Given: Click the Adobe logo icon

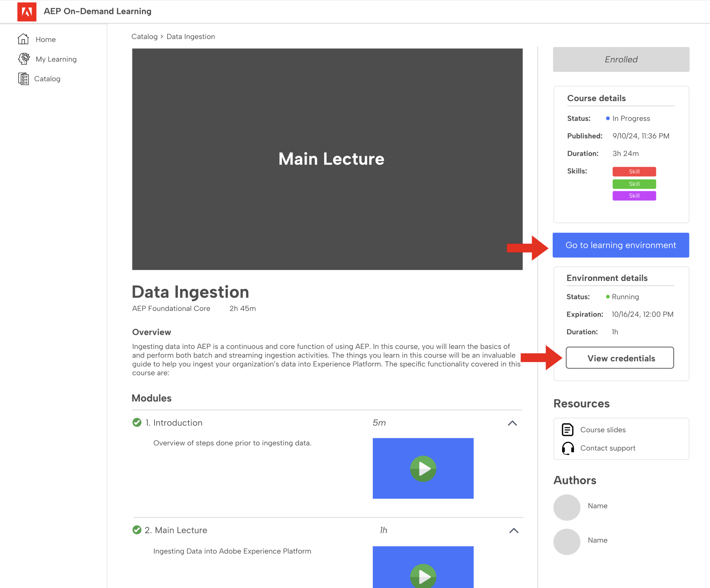Looking at the screenshot, I should coord(27,11).
